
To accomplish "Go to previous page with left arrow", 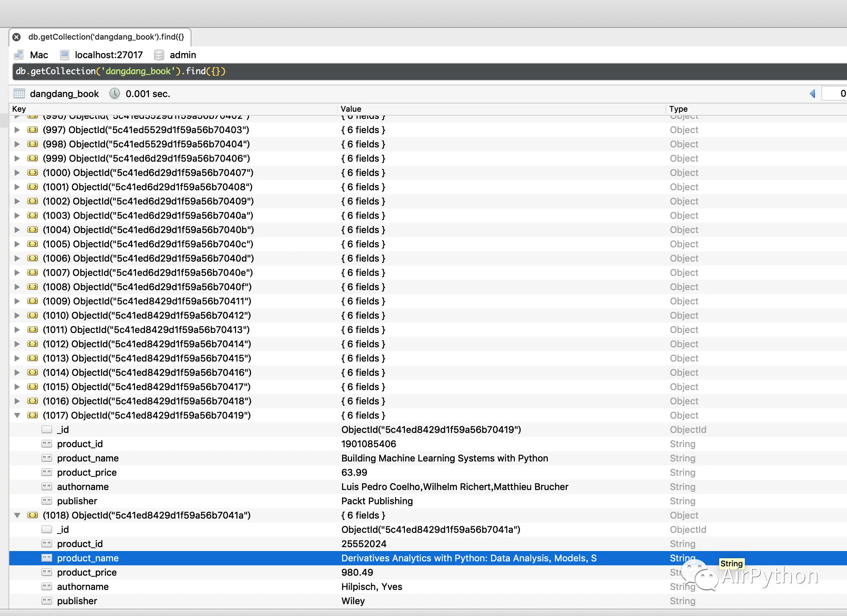I will click(812, 94).
